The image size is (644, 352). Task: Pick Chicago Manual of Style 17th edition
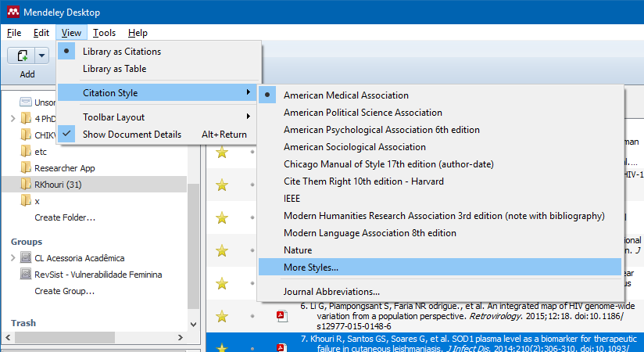pos(440,164)
